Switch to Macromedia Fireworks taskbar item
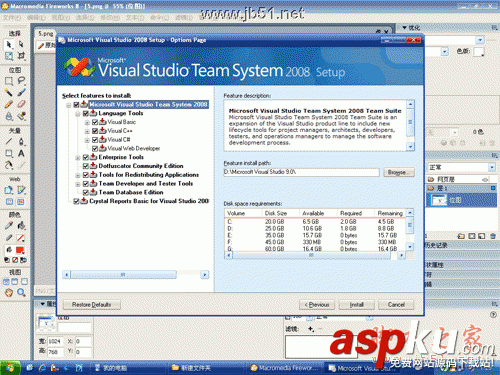 coord(284,368)
